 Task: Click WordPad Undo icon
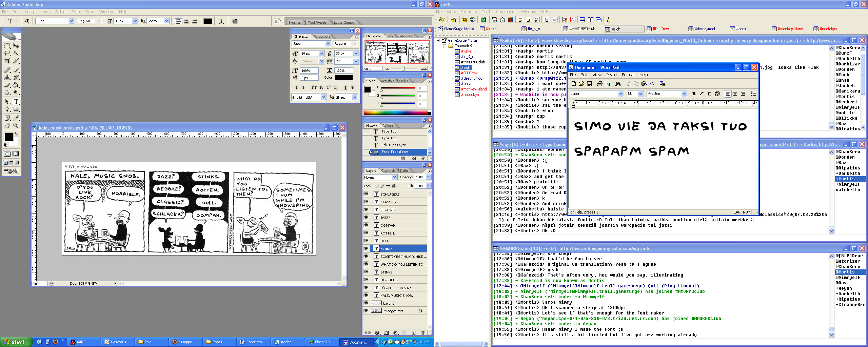click(652, 84)
